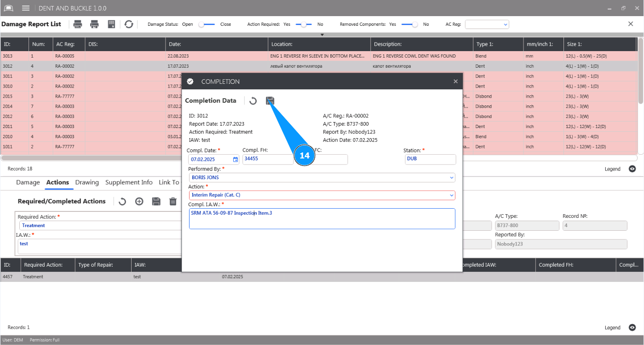The height and width of the screenshot is (345, 644).
Task: Delete the Required/Completed Action record
Action: click(173, 201)
